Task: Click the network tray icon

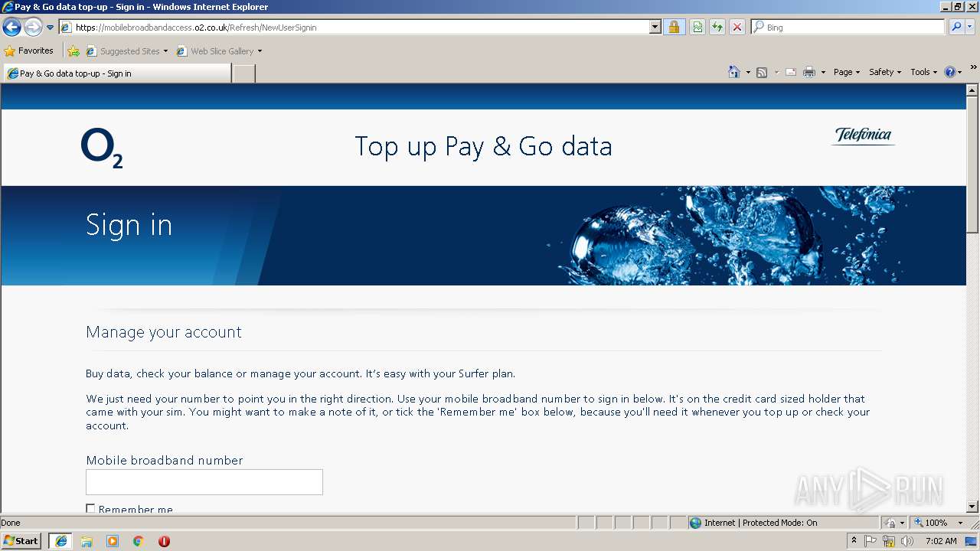Action: pyautogui.click(x=889, y=541)
